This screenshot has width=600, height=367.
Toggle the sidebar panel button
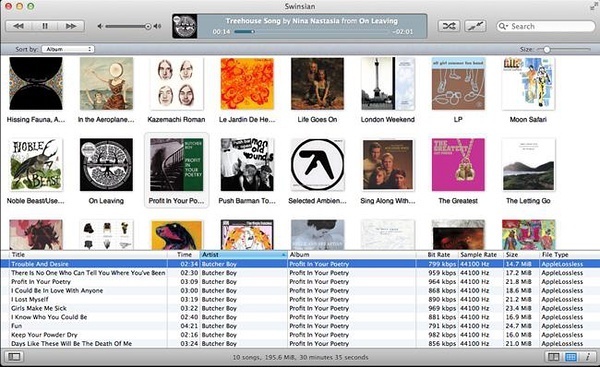[x=14, y=357]
